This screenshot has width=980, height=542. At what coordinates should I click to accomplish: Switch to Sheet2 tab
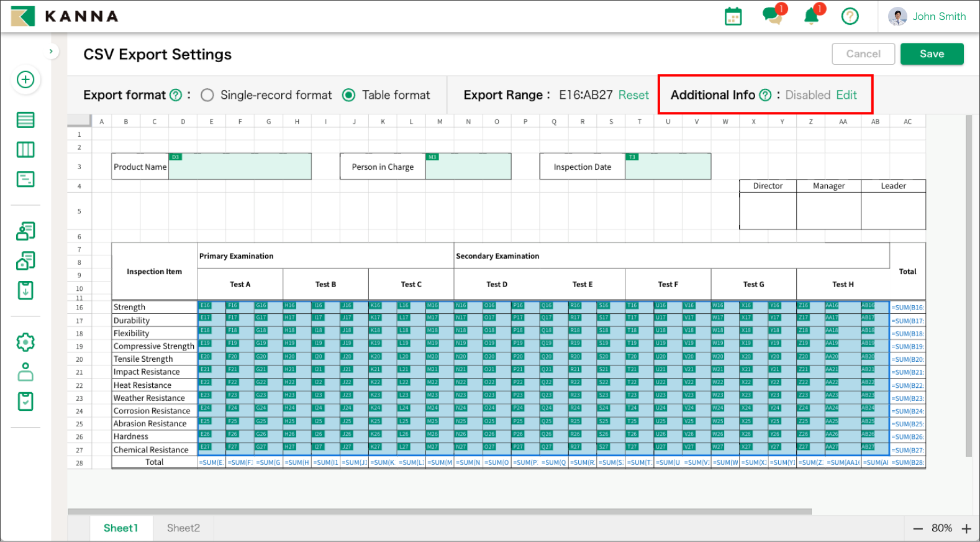click(x=183, y=528)
